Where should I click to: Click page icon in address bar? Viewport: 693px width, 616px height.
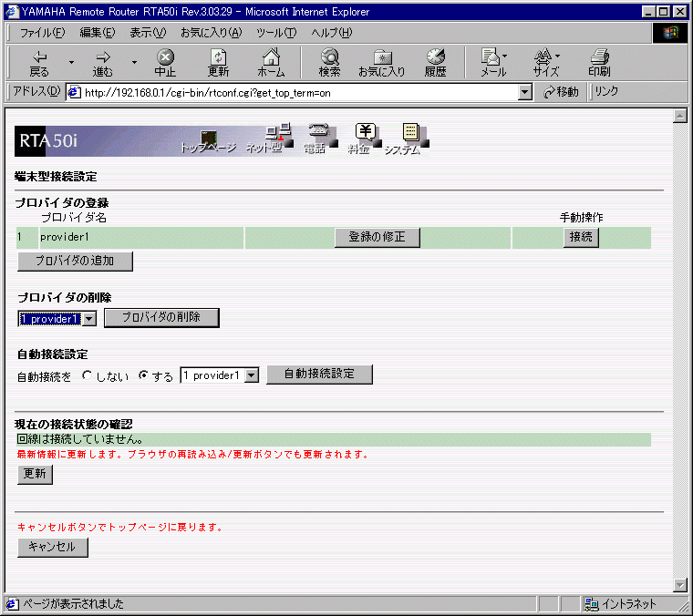tap(73, 92)
